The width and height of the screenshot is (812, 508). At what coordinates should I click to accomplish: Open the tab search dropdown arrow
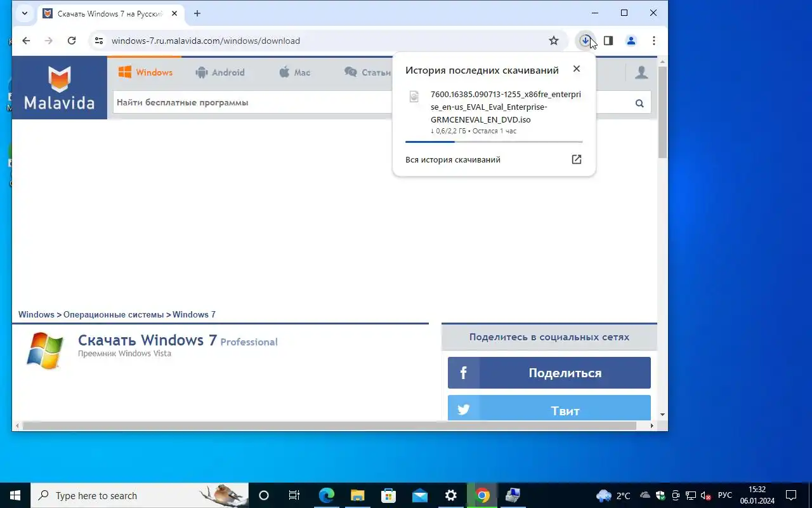(24, 13)
